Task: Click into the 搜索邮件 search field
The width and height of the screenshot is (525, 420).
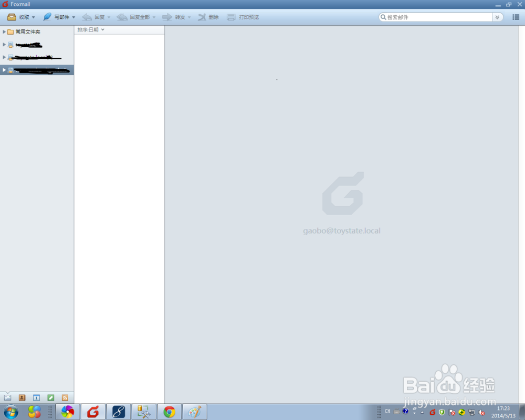Action: point(439,17)
